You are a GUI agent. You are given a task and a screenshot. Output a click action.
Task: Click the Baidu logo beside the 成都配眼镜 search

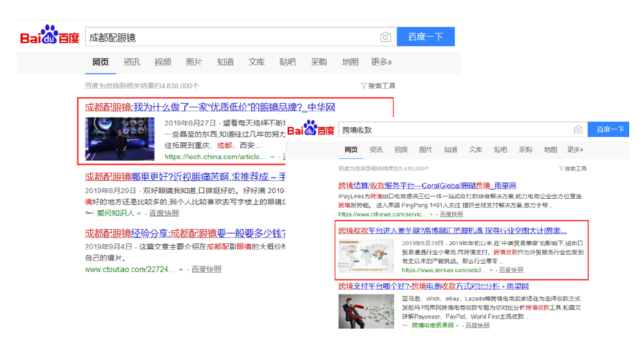pos(50,35)
